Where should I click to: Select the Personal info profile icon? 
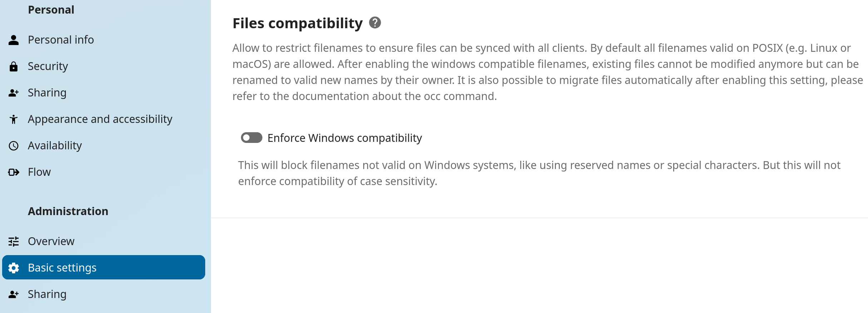click(14, 40)
